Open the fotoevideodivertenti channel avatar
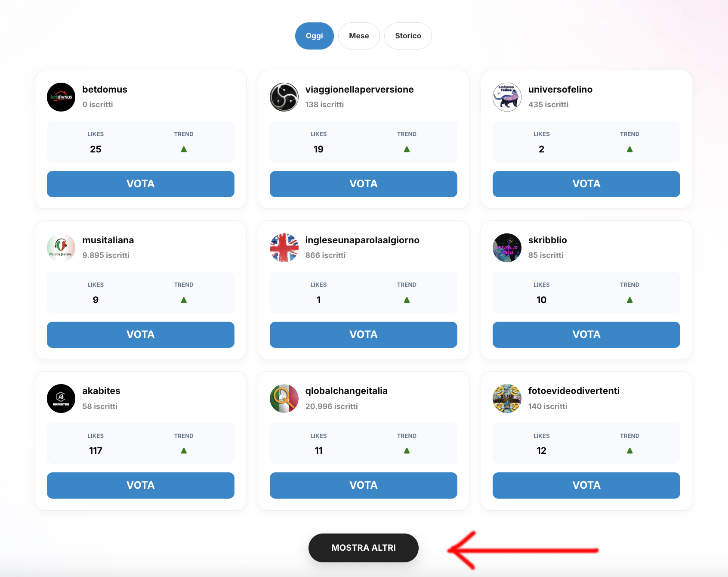 [507, 398]
